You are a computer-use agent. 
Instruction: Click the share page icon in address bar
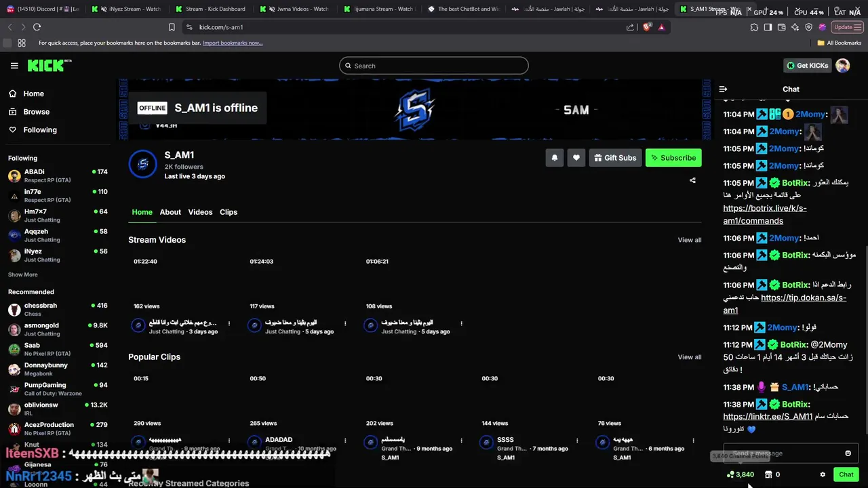(630, 27)
